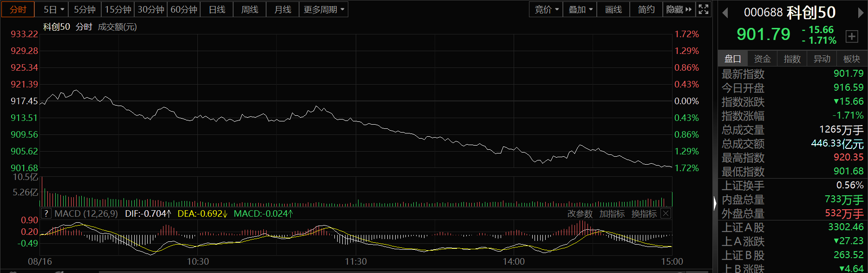This screenshot has height=273, width=868.
Task: Select the 板块 tab
Action: [x=851, y=59]
